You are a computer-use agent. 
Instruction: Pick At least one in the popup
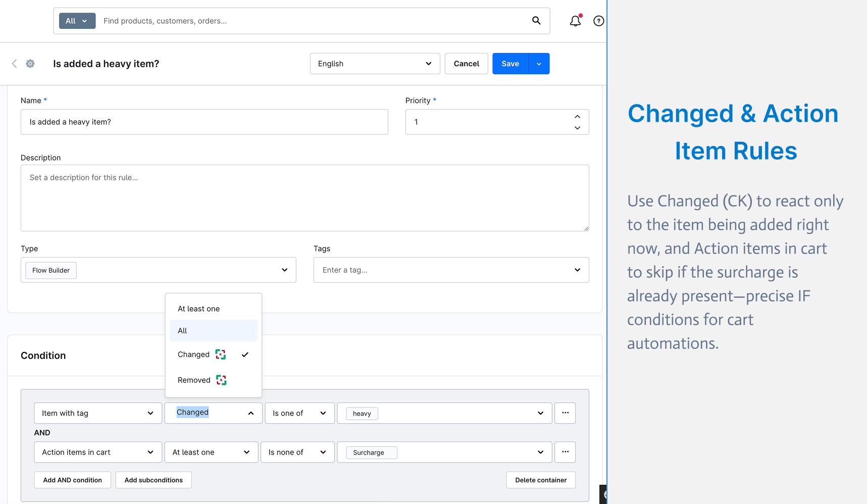[213, 309]
